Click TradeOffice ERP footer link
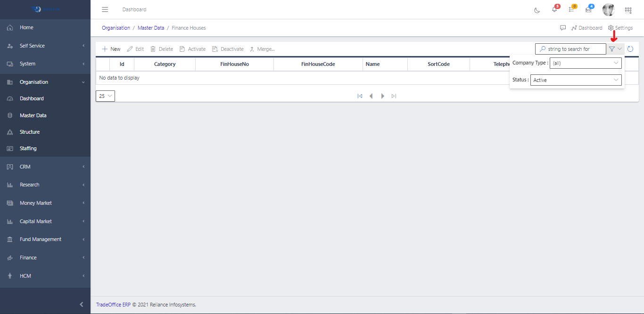The height and width of the screenshot is (314, 644). (x=113, y=305)
